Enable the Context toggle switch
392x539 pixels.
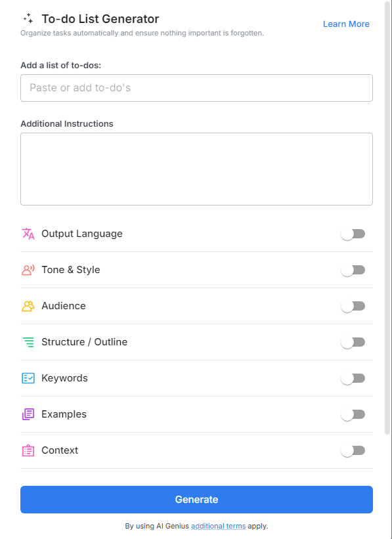tap(353, 450)
